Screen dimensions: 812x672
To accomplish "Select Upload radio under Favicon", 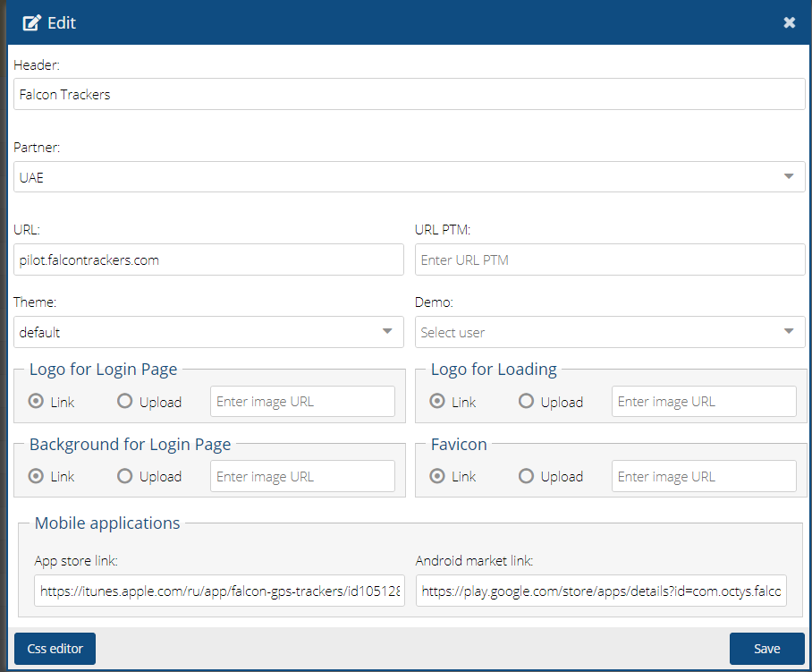I will [x=527, y=476].
